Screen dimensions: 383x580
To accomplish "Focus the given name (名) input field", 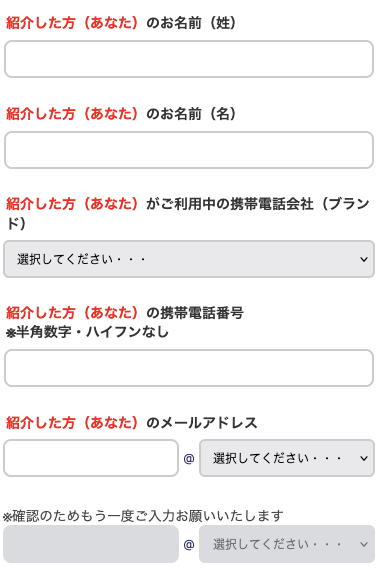I will pyautogui.click(x=191, y=152).
